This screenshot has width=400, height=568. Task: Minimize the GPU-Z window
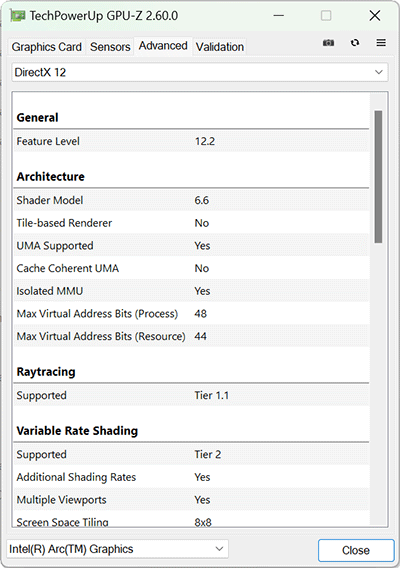(x=278, y=16)
